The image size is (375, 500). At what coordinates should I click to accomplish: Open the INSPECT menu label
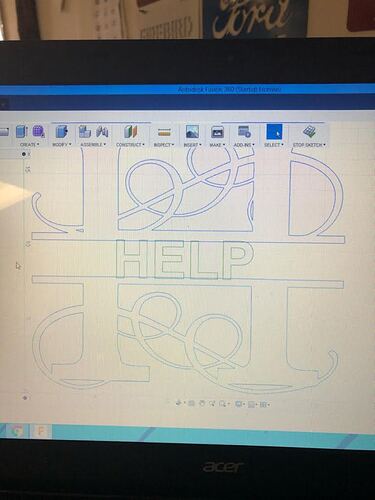coord(164,145)
